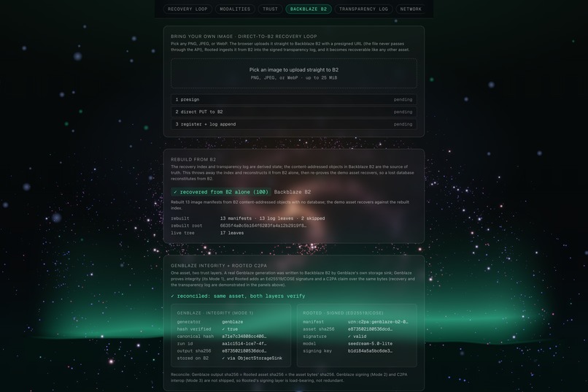Open the Recovery Loop tab

[x=187, y=9]
